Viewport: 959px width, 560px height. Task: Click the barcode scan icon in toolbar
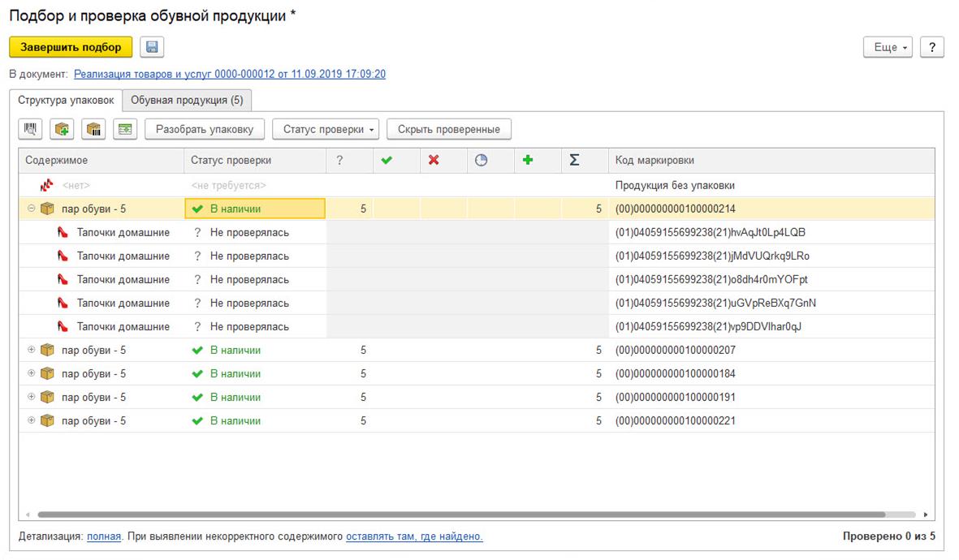(31, 129)
